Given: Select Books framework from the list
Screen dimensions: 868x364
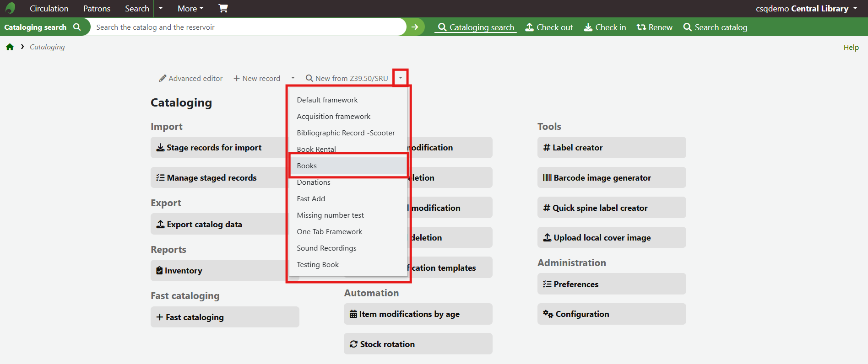Looking at the screenshot, I should tap(307, 166).
